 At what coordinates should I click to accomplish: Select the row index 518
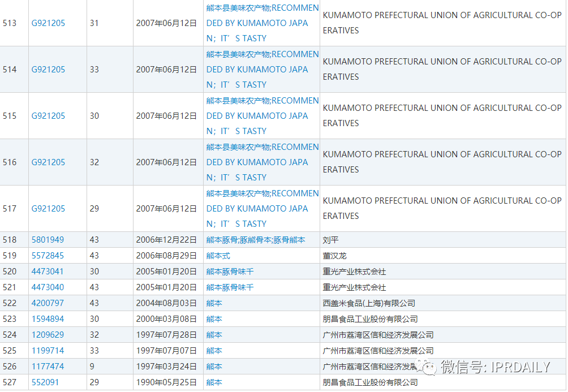[10, 240]
